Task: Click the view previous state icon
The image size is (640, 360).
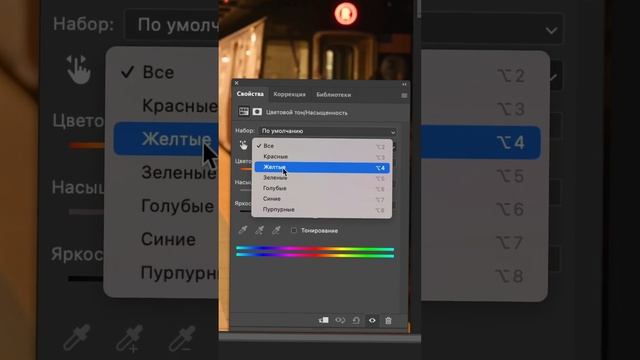Action: (x=340, y=320)
